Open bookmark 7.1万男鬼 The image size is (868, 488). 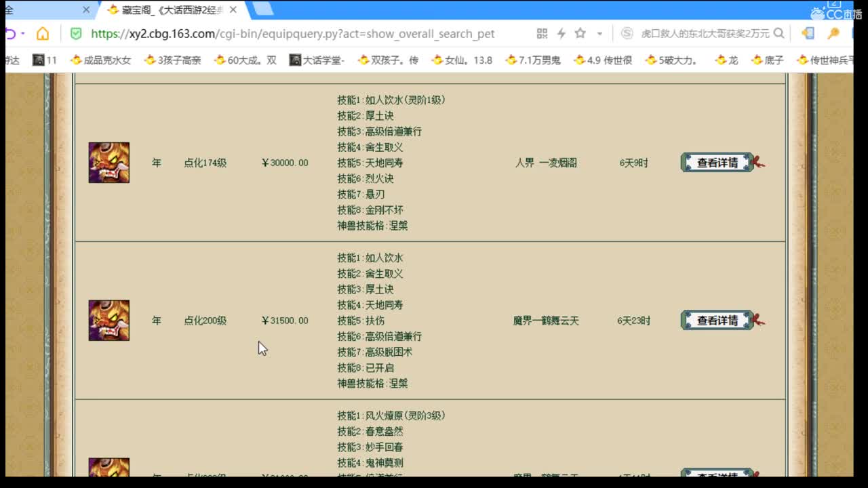[x=534, y=60]
